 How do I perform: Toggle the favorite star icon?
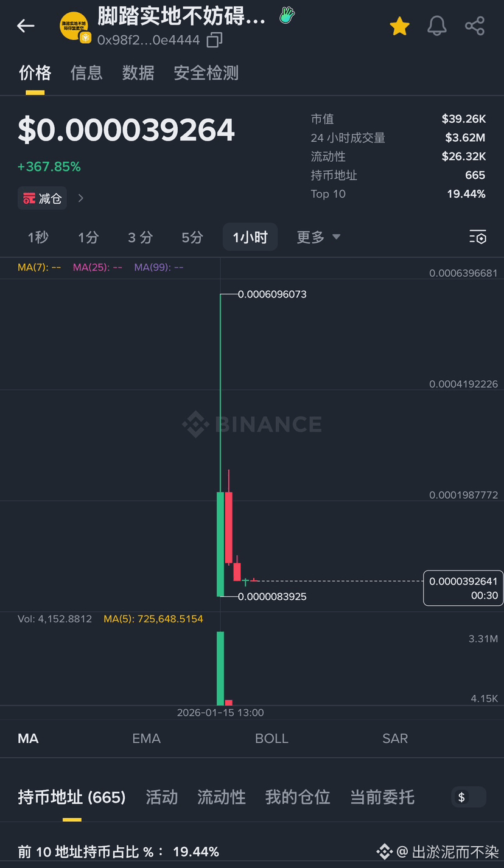[399, 26]
